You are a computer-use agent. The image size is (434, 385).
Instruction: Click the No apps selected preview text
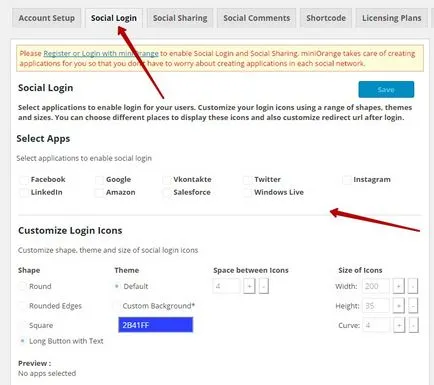coord(47,373)
